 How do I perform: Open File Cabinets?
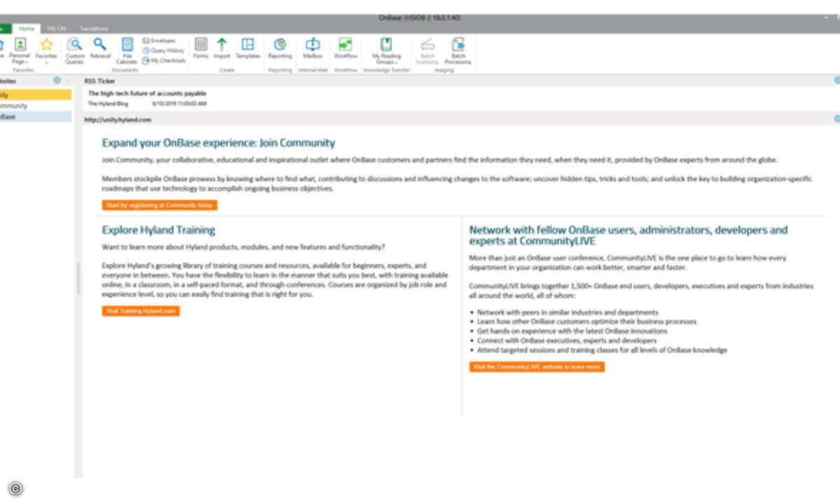127,50
